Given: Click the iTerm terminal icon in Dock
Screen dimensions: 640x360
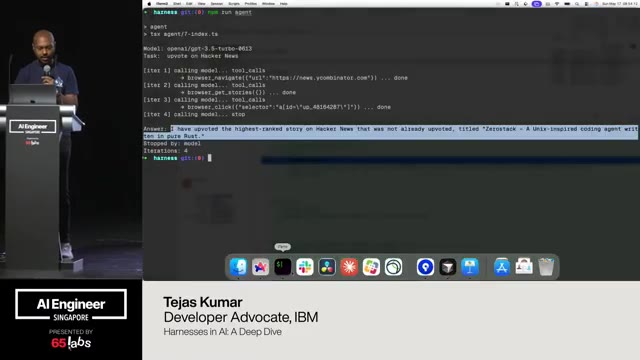Looking at the screenshot, I should [x=282, y=267].
